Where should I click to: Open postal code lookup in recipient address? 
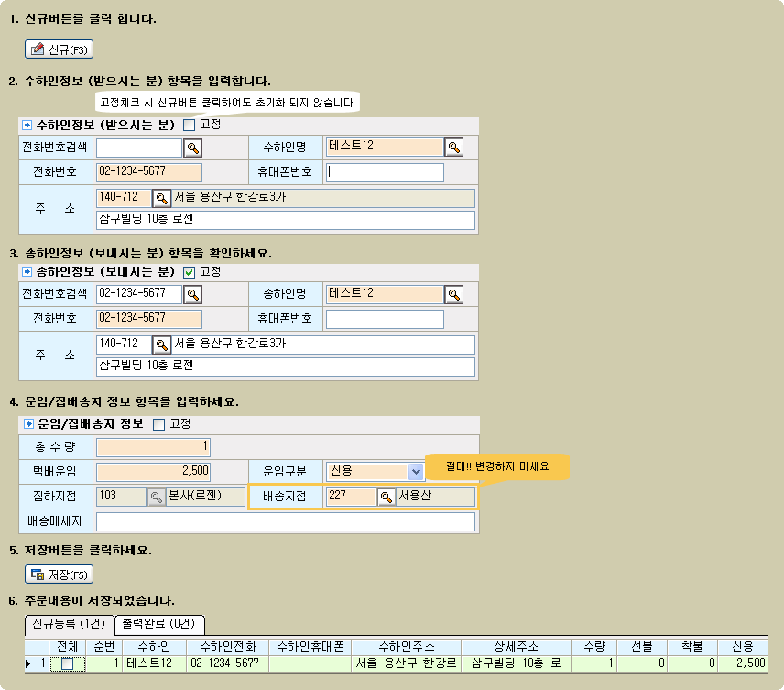pyautogui.click(x=160, y=198)
